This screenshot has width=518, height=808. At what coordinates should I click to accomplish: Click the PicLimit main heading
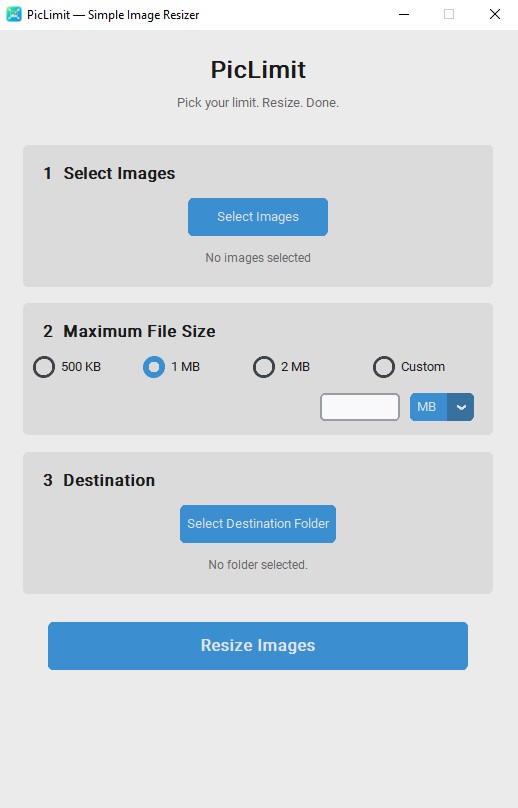click(258, 70)
